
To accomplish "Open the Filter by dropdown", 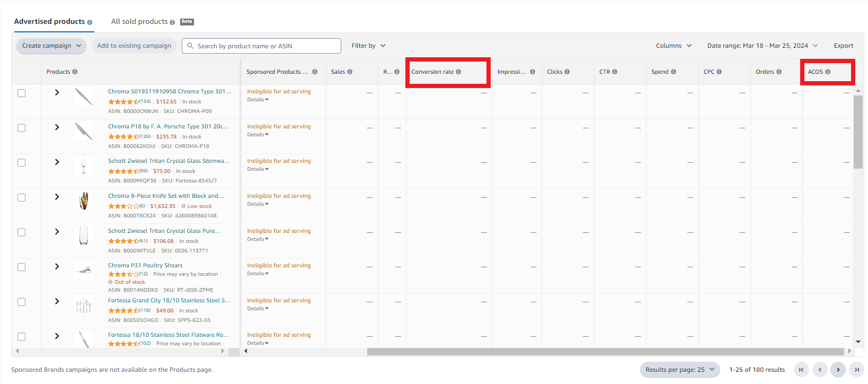I will (x=368, y=46).
